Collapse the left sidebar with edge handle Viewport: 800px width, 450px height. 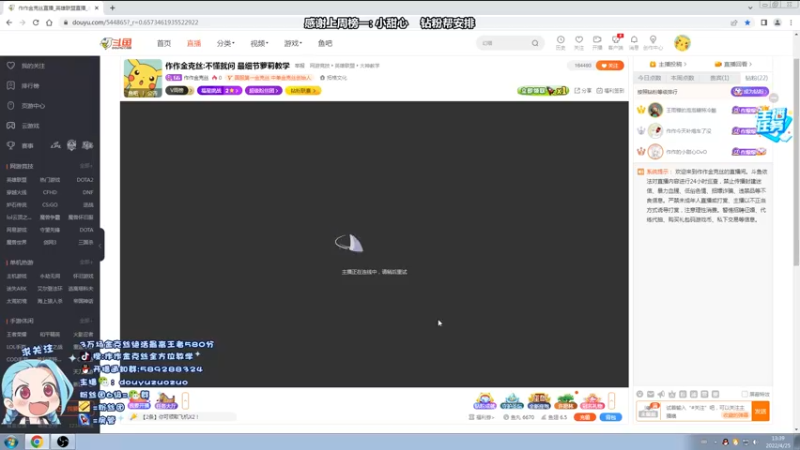[x=101, y=245]
